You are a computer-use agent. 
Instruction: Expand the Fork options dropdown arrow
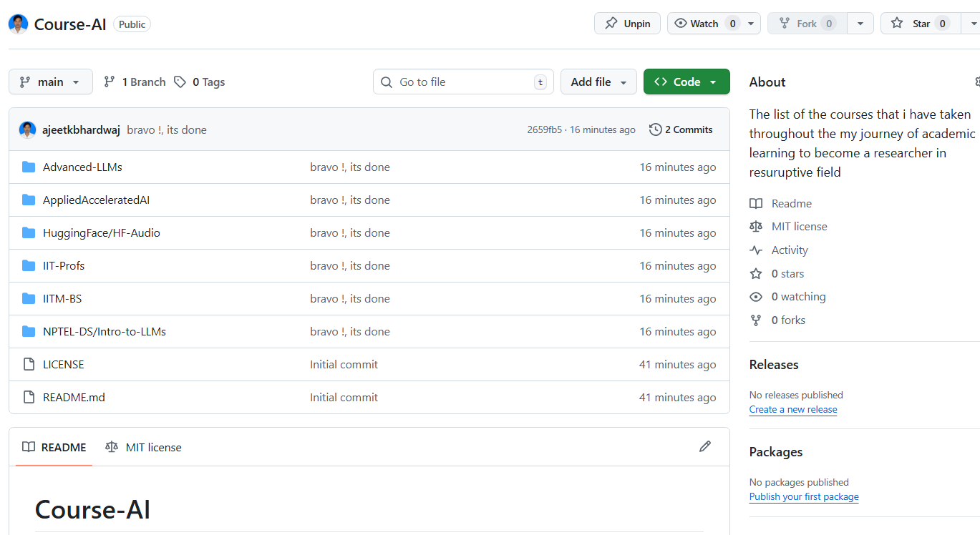[860, 24]
